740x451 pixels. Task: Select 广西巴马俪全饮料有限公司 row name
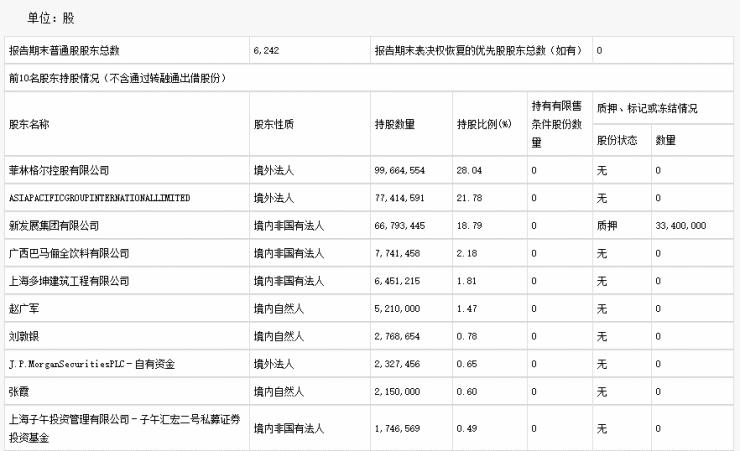tap(69, 253)
